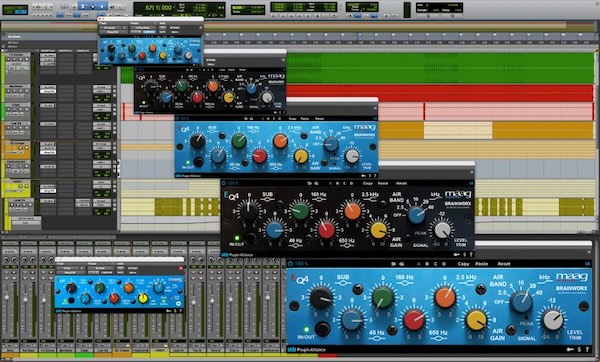Click undo arrow in largest blue EQ4 toolbar
Screen dimensions: 600x362
tap(393, 264)
